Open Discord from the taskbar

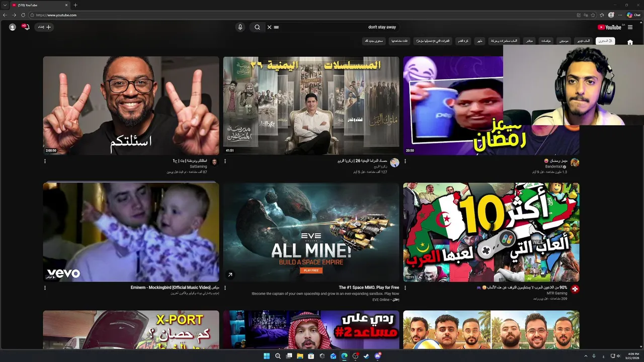[x=377, y=356]
